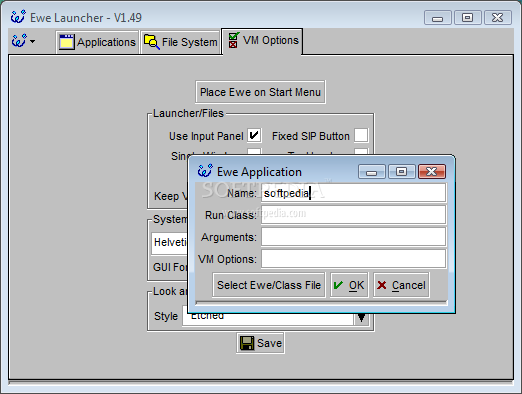Close the Ewe Launcher window
The image size is (522, 394).
tap(498, 18)
